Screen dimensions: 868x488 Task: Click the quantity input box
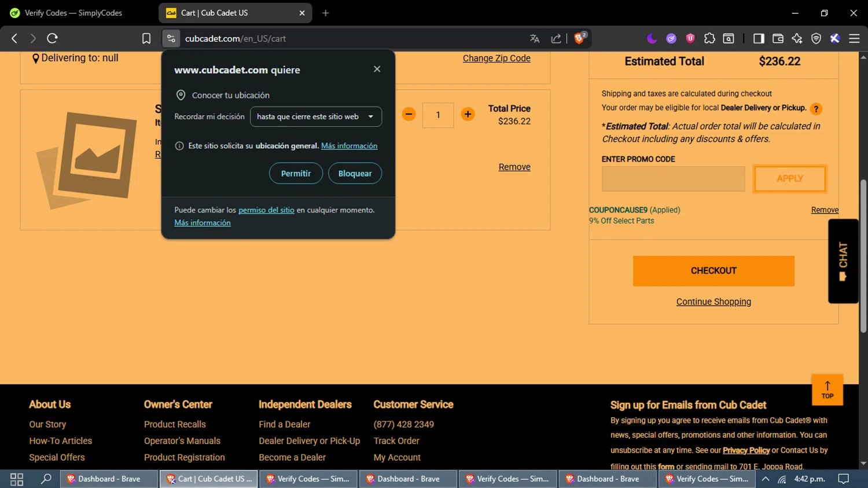438,115
